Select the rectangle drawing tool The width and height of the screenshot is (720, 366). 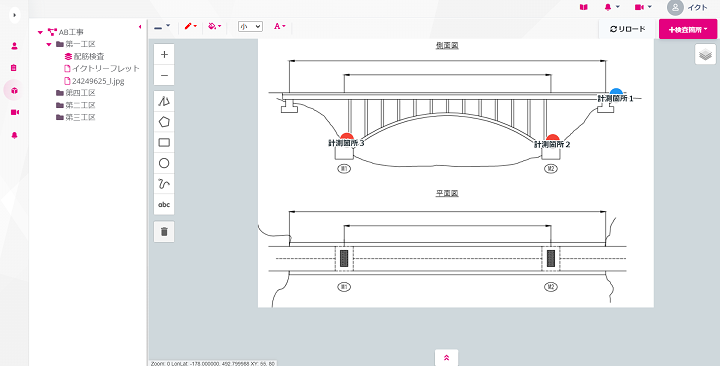click(x=164, y=142)
